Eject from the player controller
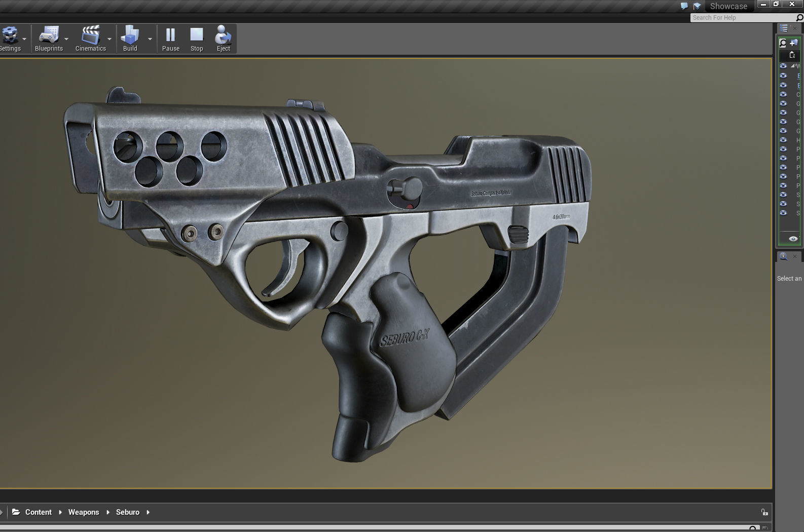804x532 pixels. [224, 39]
